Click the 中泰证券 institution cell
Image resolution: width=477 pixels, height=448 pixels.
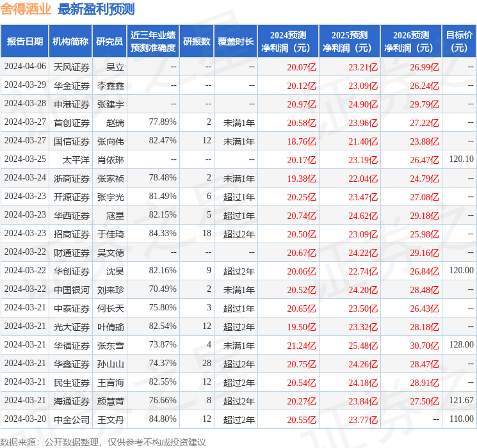(72, 308)
